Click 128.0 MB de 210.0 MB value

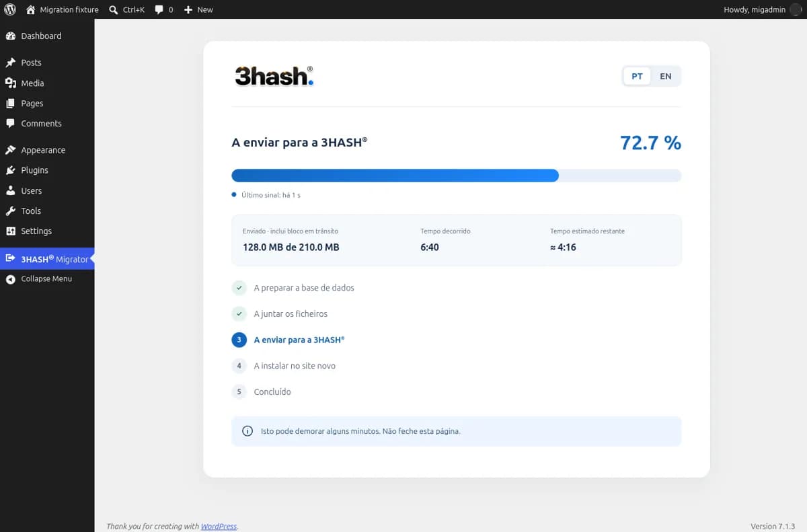click(x=291, y=248)
